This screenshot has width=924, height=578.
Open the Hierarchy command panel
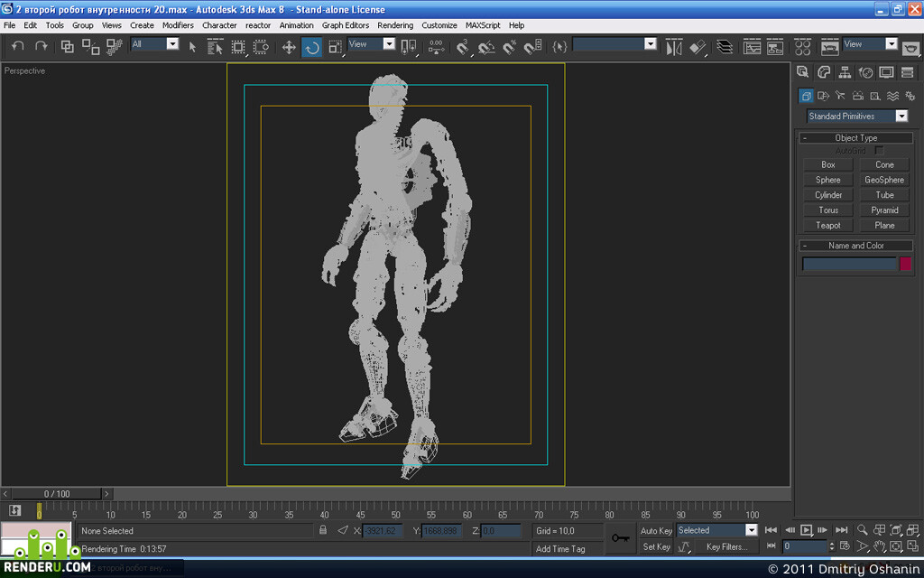[x=845, y=72]
